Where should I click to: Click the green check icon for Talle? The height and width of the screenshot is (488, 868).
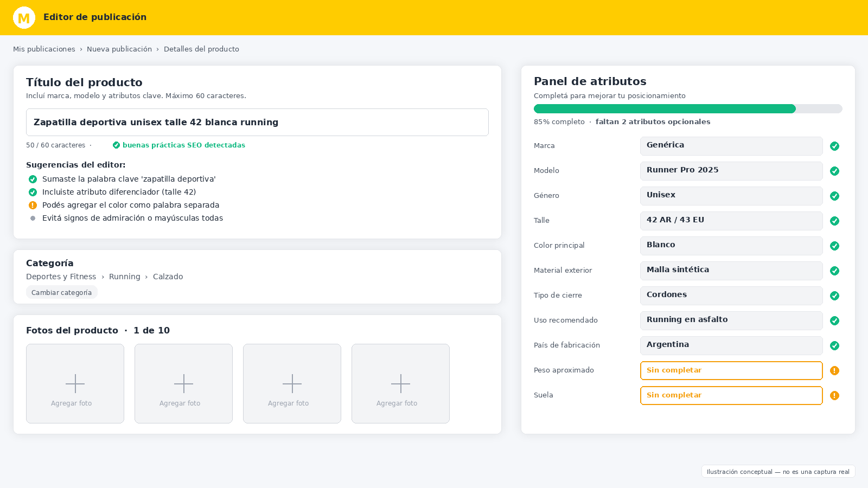pyautogui.click(x=835, y=221)
